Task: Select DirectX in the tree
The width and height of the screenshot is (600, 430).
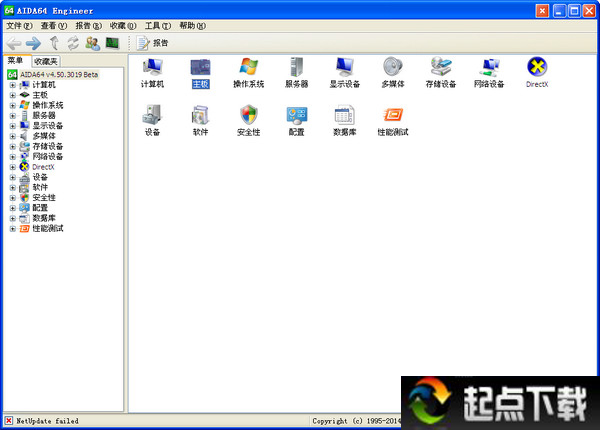Action: tap(43, 167)
